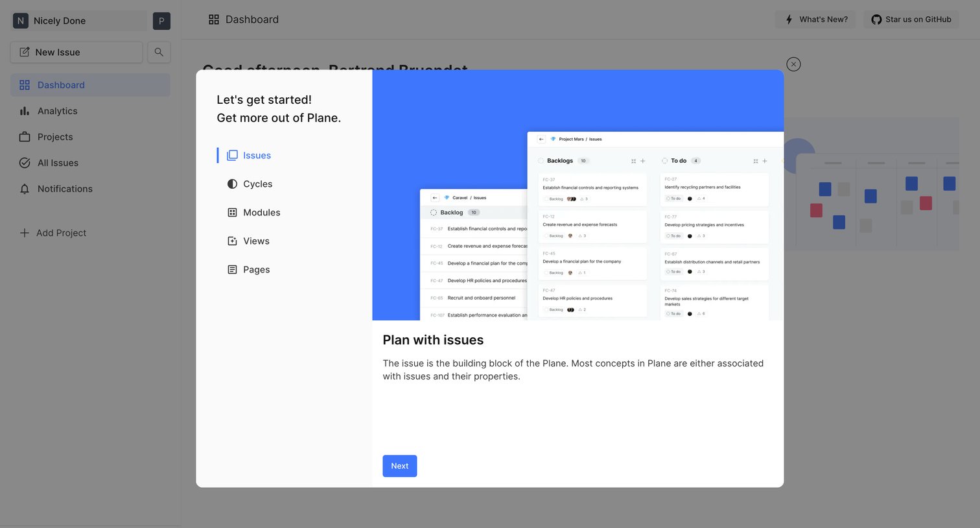This screenshot has width=980, height=528.
Task: Open the Nicely Done workspace switcher
Action: [79, 21]
